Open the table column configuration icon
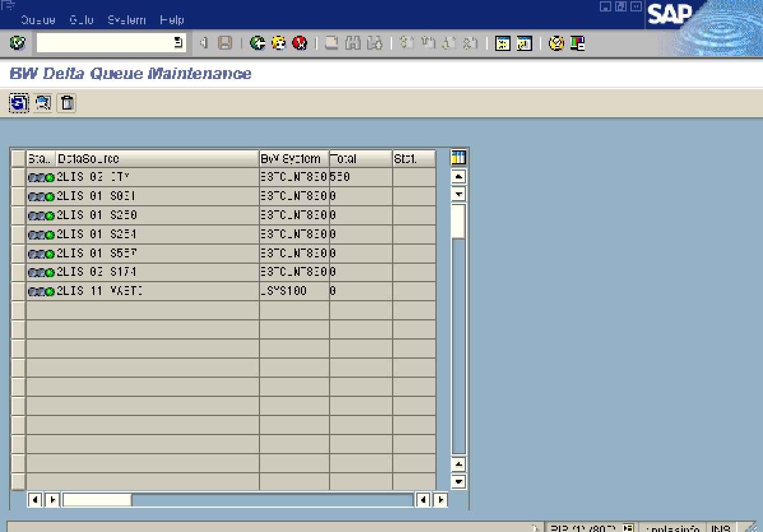Screen dimensions: 763x532 [x=458, y=157]
